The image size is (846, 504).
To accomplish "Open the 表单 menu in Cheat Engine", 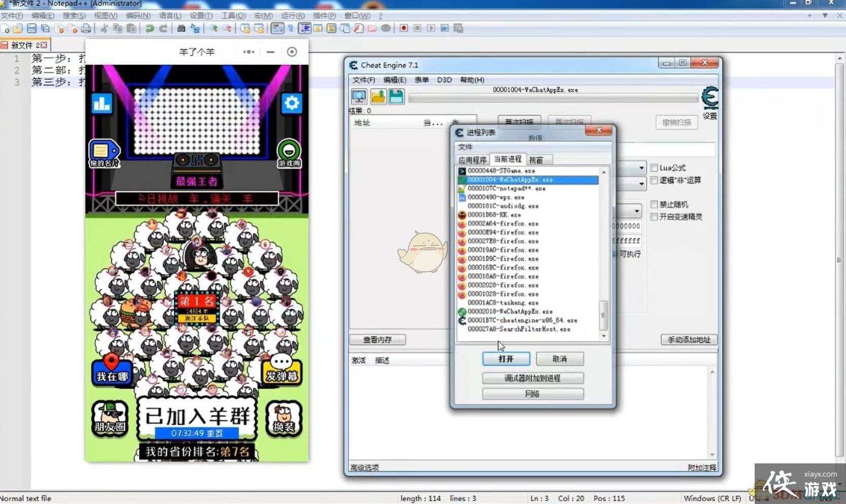I will coord(421,80).
